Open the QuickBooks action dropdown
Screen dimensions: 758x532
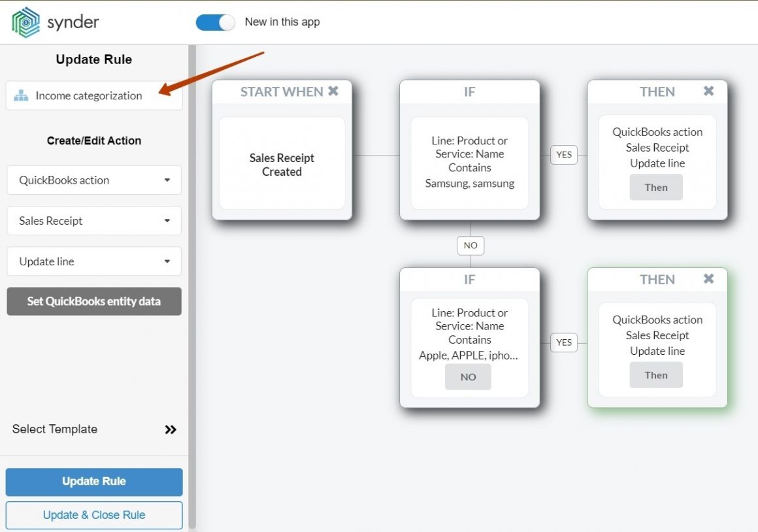[x=94, y=180]
